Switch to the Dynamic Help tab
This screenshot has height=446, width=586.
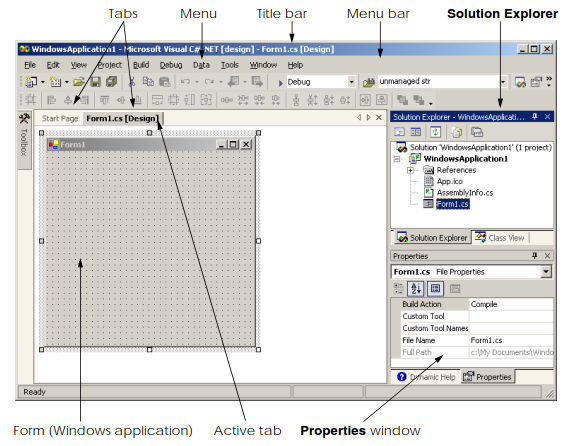pyautogui.click(x=427, y=377)
